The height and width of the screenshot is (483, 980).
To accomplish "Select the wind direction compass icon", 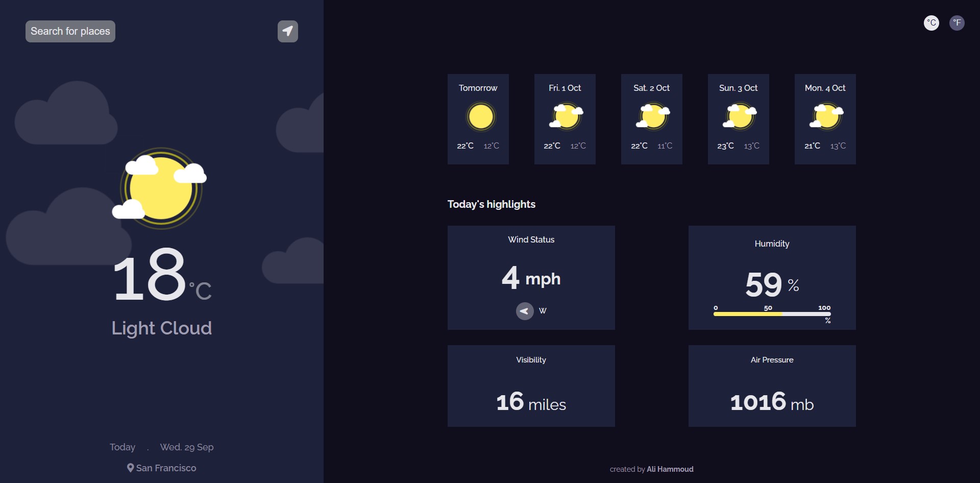I will point(524,311).
